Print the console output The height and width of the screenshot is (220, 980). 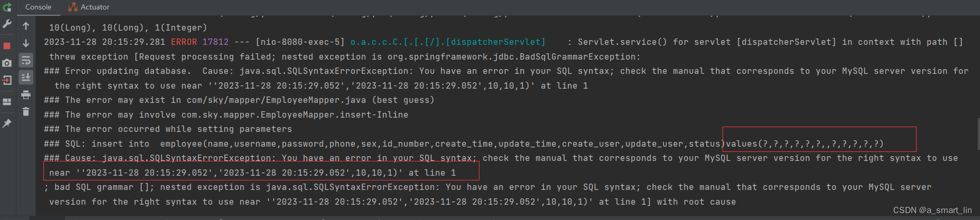point(26,95)
